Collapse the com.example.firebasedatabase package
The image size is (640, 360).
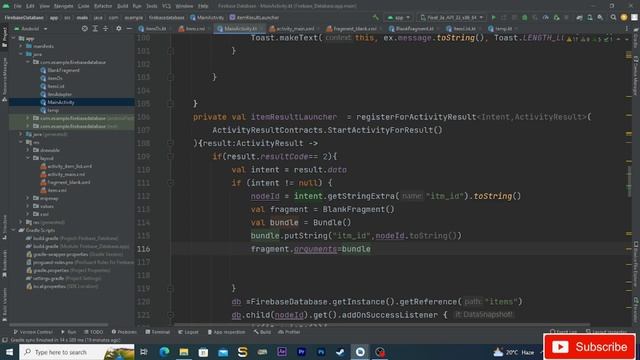(28, 62)
